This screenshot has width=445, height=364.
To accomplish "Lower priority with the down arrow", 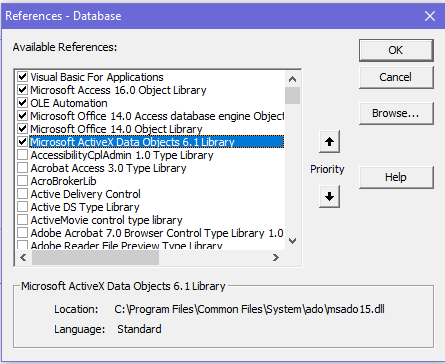I will (x=329, y=197).
